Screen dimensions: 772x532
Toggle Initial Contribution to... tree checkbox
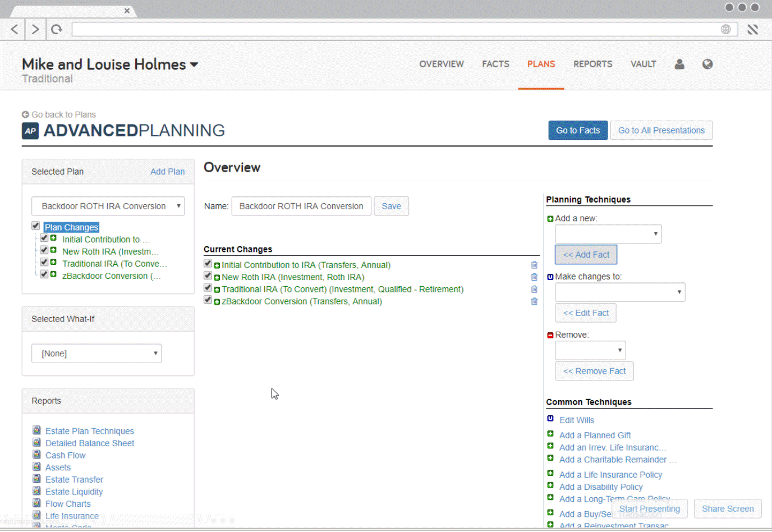[x=44, y=238]
